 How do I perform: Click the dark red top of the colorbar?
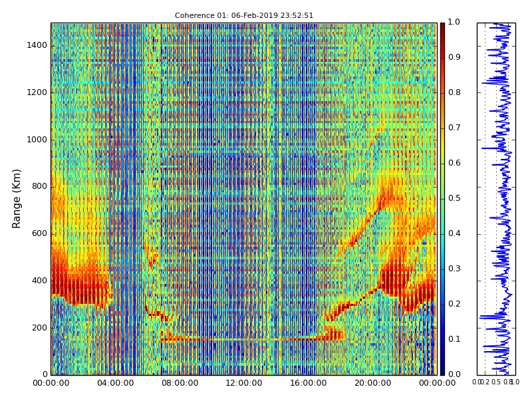[x=442, y=29]
